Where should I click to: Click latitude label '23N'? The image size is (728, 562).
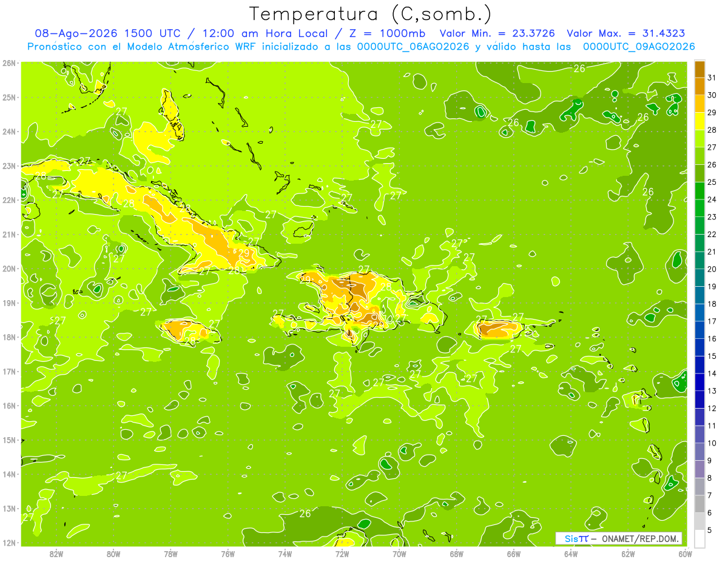(9, 166)
